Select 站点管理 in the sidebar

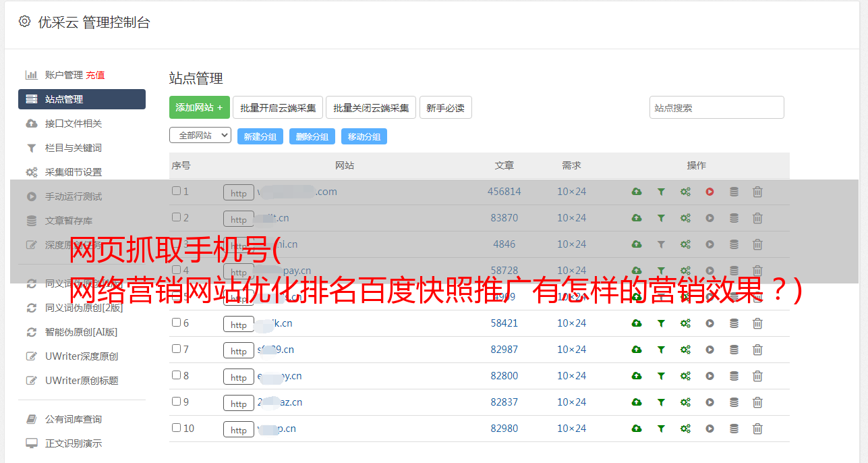point(82,99)
